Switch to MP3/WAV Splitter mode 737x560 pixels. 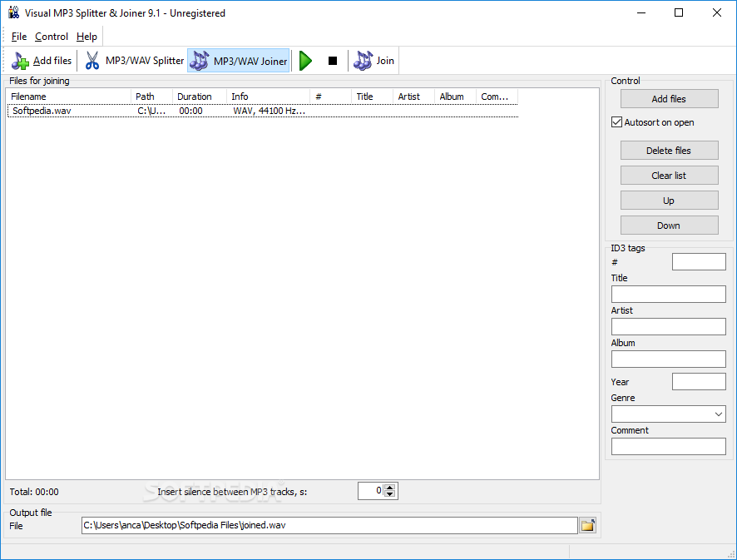point(134,61)
